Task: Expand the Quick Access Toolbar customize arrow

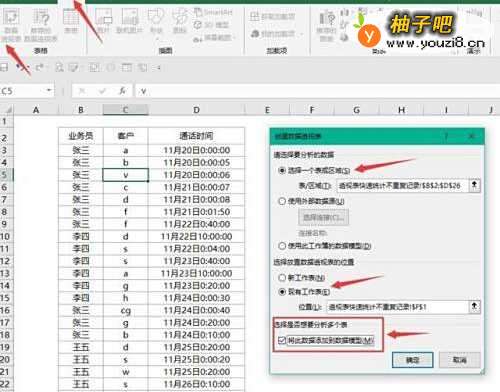Action: [x=159, y=68]
